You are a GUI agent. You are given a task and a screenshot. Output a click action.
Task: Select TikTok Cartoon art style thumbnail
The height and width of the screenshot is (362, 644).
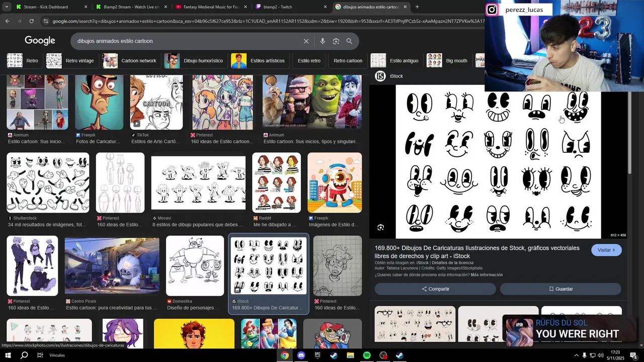click(156, 102)
